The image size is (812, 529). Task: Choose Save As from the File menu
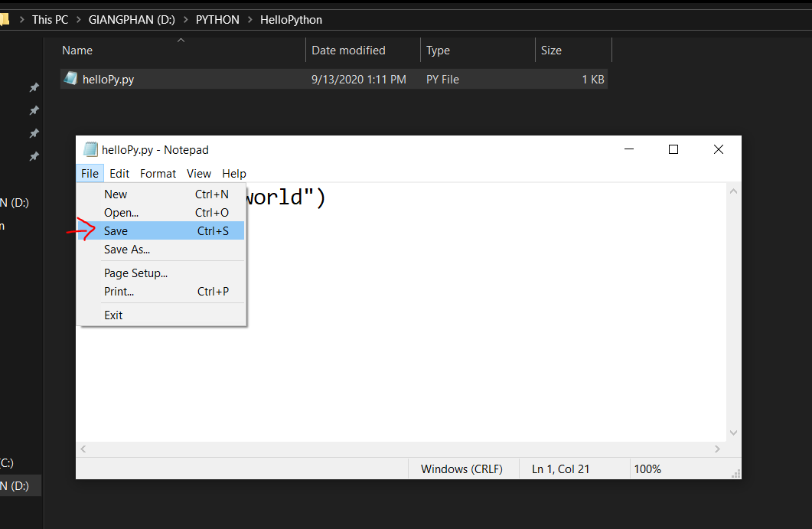(x=127, y=250)
